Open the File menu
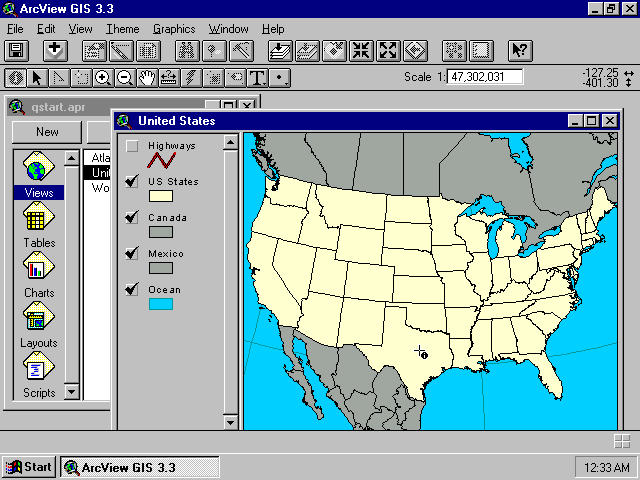640x480 pixels. [x=15, y=29]
